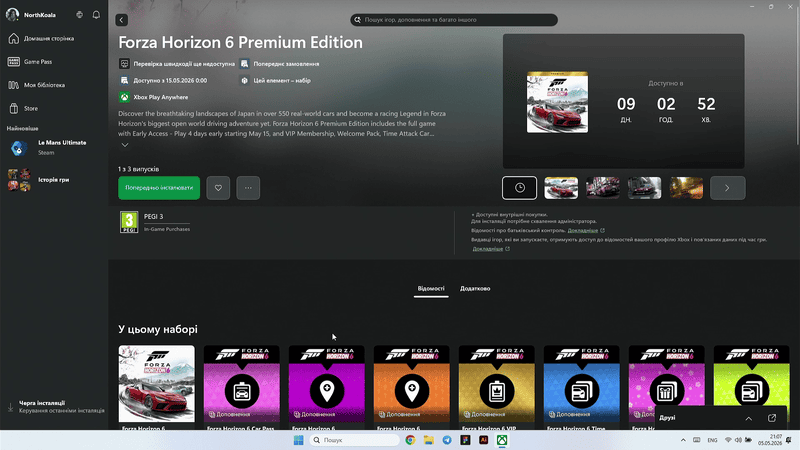Switch ENG input language indicator
Viewport: 800px width, 450px height.
tap(712, 440)
